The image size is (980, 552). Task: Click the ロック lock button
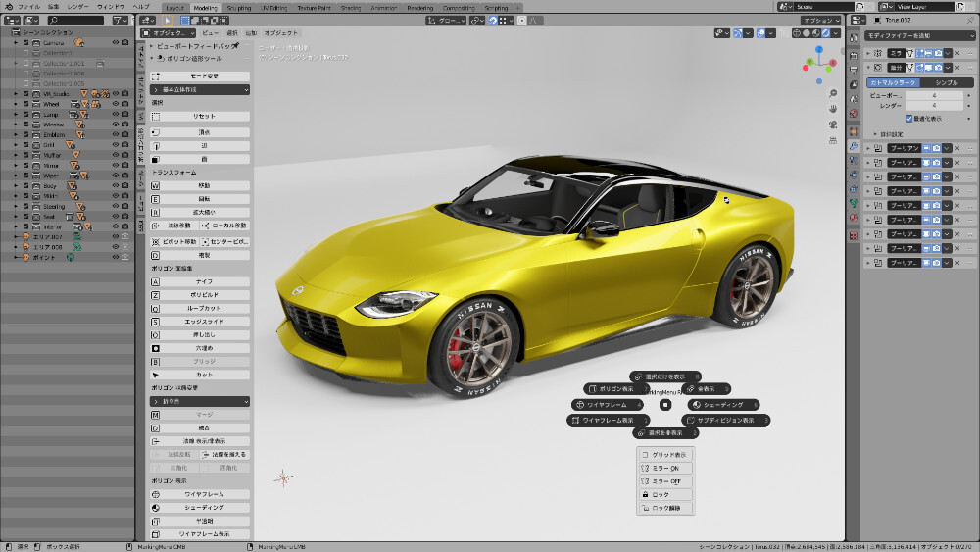[x=665, y=494]
